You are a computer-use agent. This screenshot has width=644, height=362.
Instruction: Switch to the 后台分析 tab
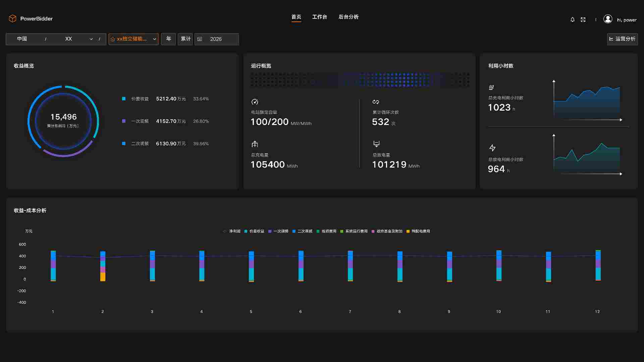point(348,17)
